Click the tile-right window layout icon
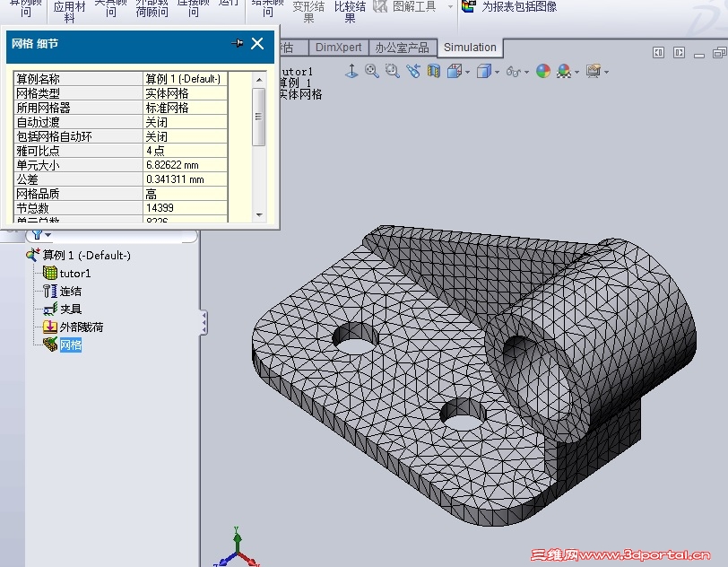The height and width of the screenshot is (567, 728). coord(680,53)
